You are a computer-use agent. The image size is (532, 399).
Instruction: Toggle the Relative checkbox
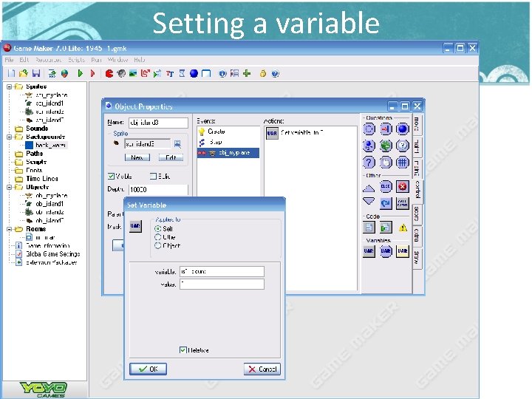(x=183, y=349)
